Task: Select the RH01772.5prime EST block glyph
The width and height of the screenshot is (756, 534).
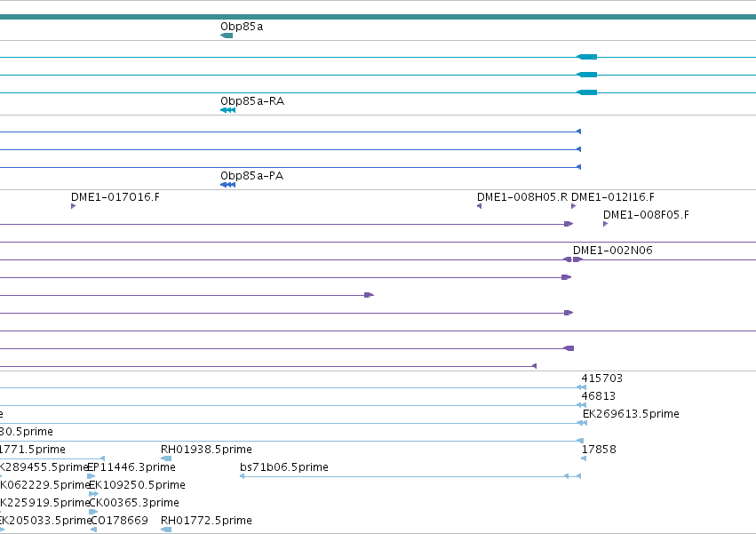Action: 166,530
